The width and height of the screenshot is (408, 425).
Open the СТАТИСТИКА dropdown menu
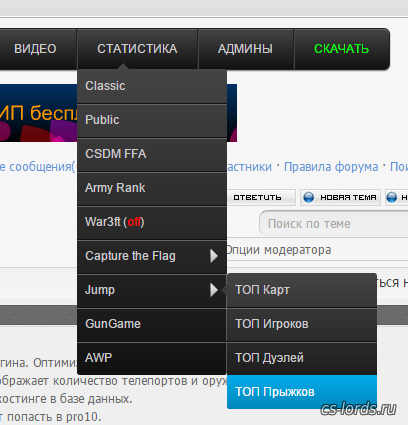pos(137,49)
